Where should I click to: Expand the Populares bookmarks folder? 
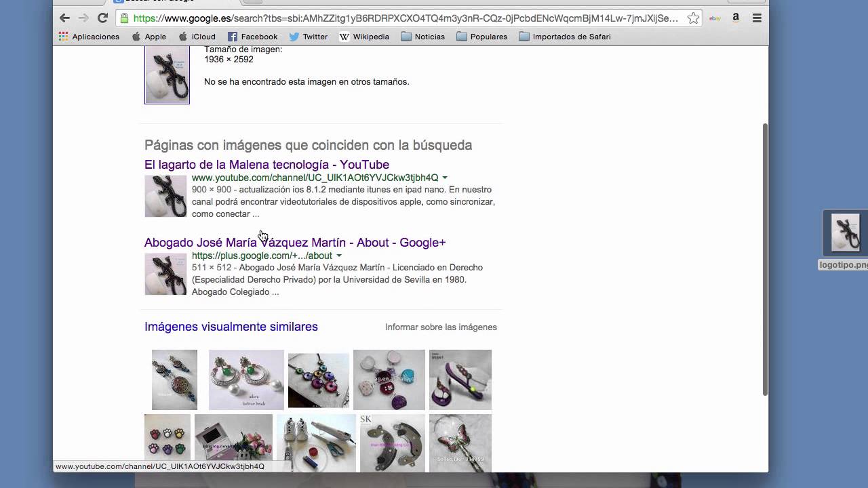click(481, 37)
